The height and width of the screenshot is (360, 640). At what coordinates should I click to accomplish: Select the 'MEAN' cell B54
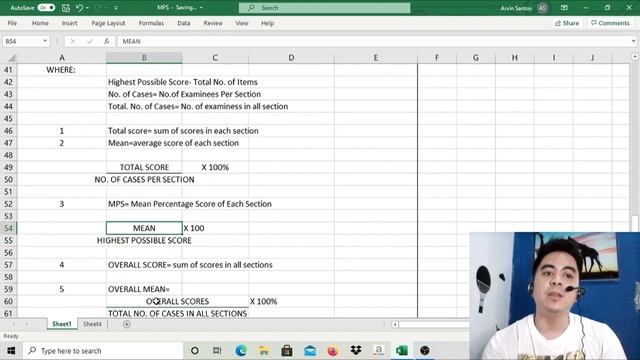(144, 228)
